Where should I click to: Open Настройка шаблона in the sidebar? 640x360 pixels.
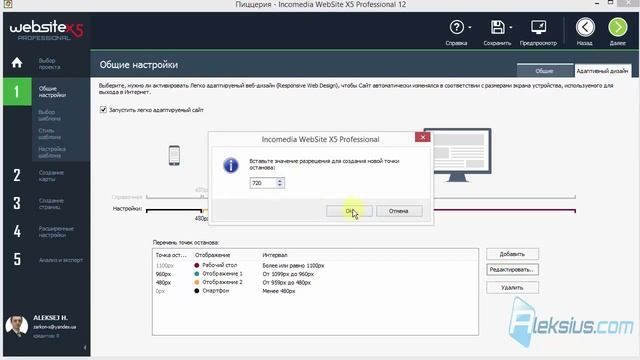tap(52, 152)
